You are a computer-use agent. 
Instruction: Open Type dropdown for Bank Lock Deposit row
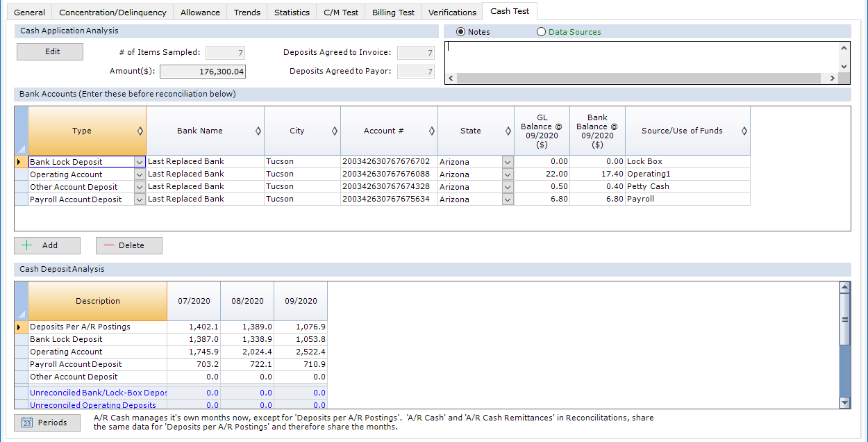coord(140,162)
